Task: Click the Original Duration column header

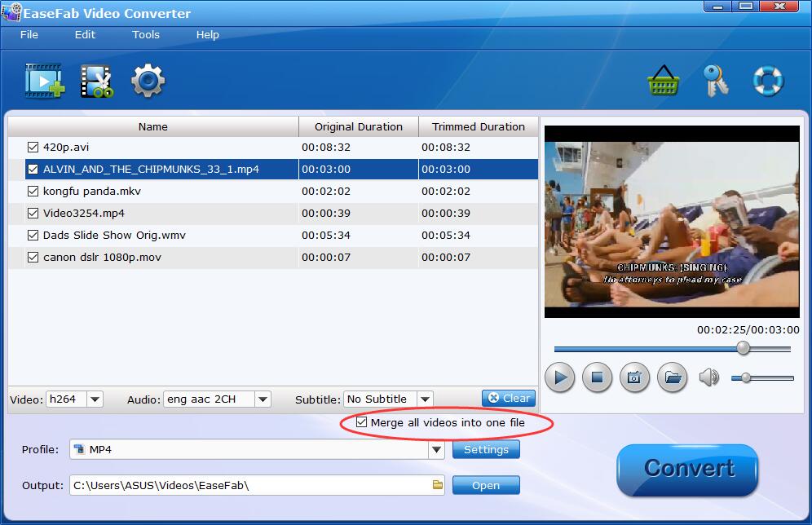Action: pos(359,127)
